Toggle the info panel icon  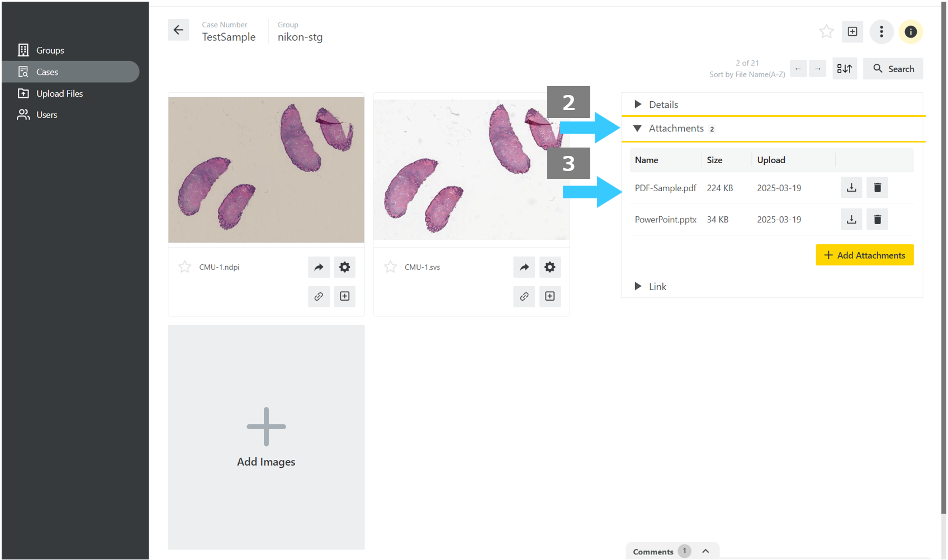point(911,32)
